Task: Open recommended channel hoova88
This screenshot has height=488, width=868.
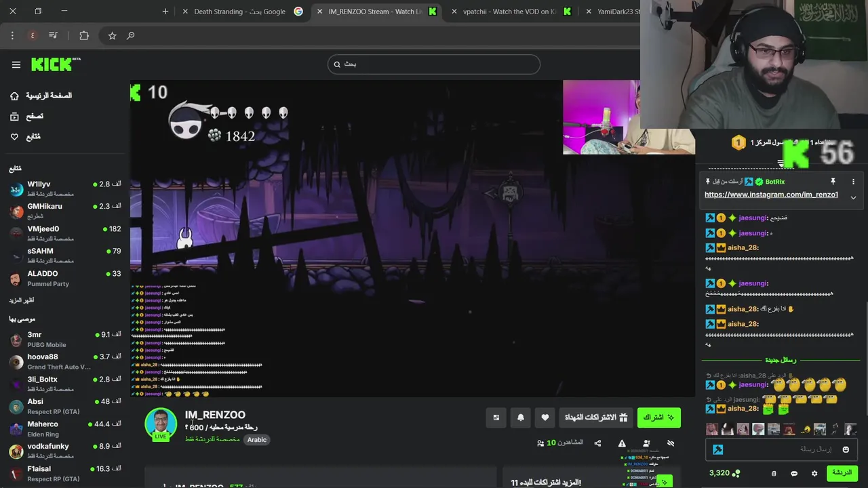Action: (x=65, y=361)
